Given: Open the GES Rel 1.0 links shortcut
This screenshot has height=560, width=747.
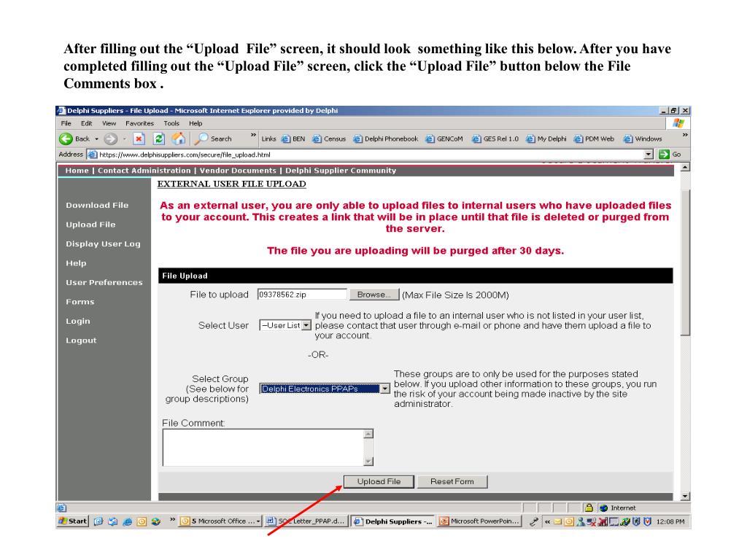Looking at the screenshot, I should [x=495, y=139].
